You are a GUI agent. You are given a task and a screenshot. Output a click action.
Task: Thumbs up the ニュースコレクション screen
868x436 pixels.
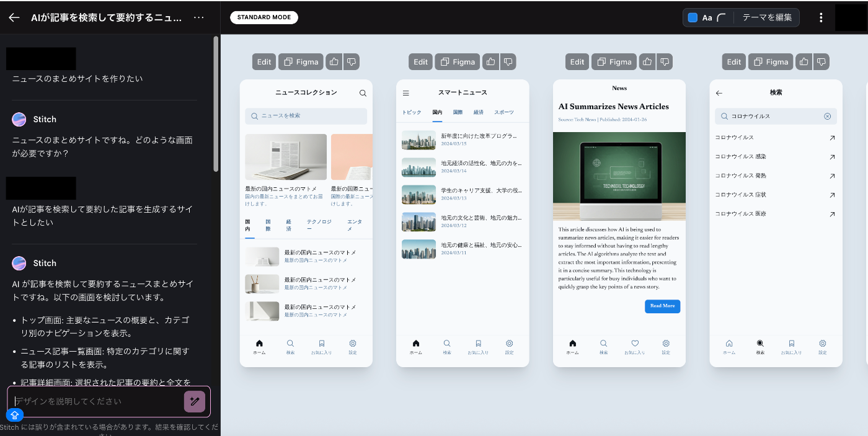(x=334, y=61)
